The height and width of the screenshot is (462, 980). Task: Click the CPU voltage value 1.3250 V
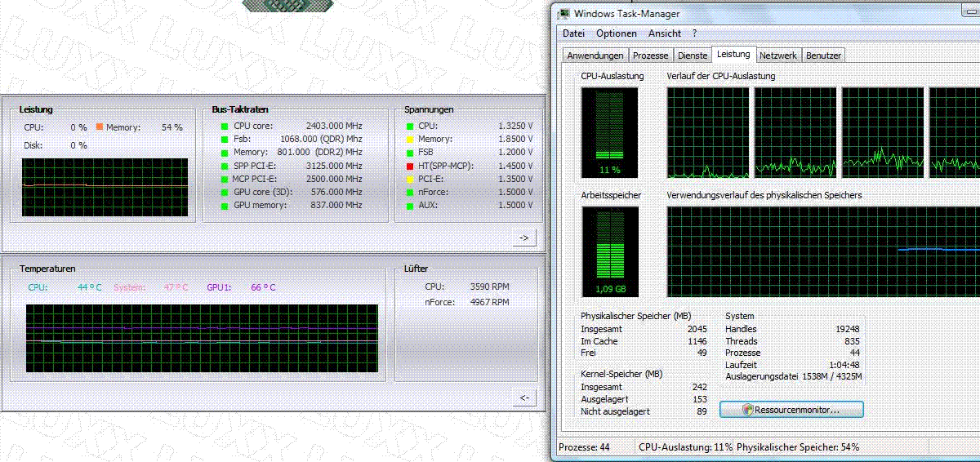(514, 127)
